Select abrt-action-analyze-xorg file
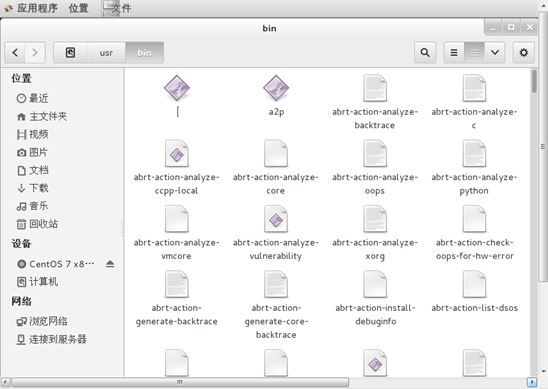This screenshot has height=389, width=548. (x=375, y=232)
